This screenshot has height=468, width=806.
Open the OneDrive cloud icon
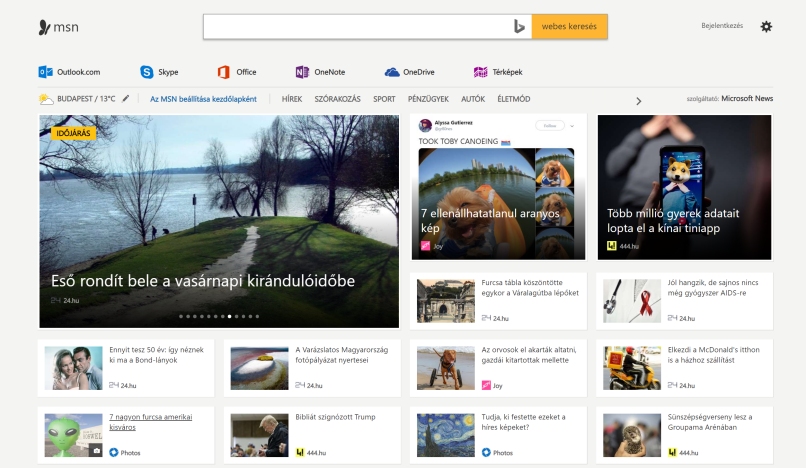click(392, 72)
